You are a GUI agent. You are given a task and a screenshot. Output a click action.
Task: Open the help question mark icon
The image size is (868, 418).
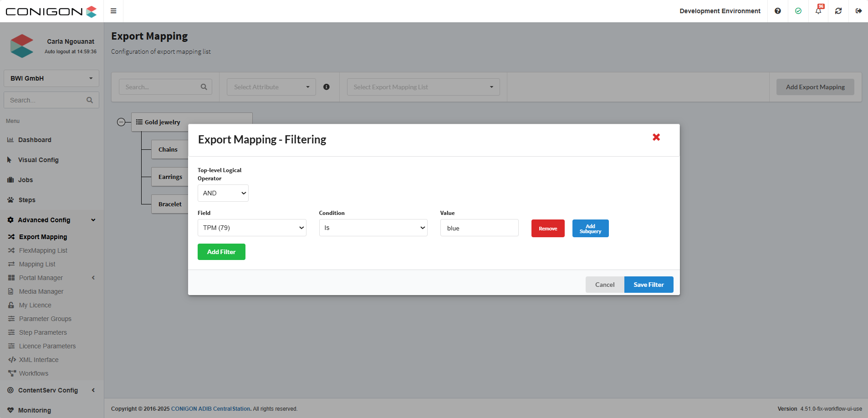(777, 11)
